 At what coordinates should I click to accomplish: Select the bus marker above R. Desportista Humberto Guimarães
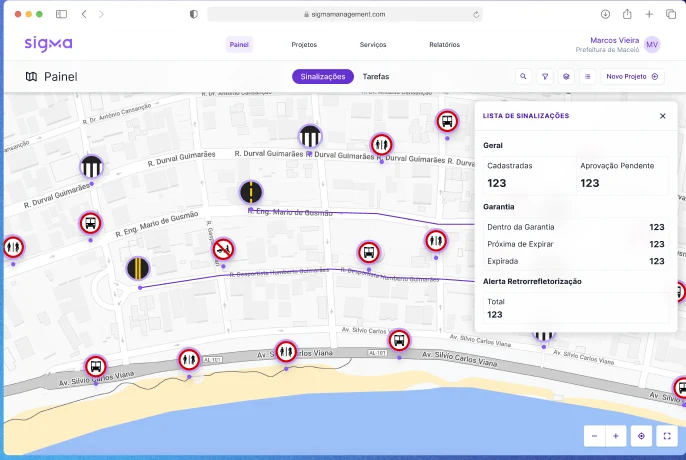click(369, 252)
